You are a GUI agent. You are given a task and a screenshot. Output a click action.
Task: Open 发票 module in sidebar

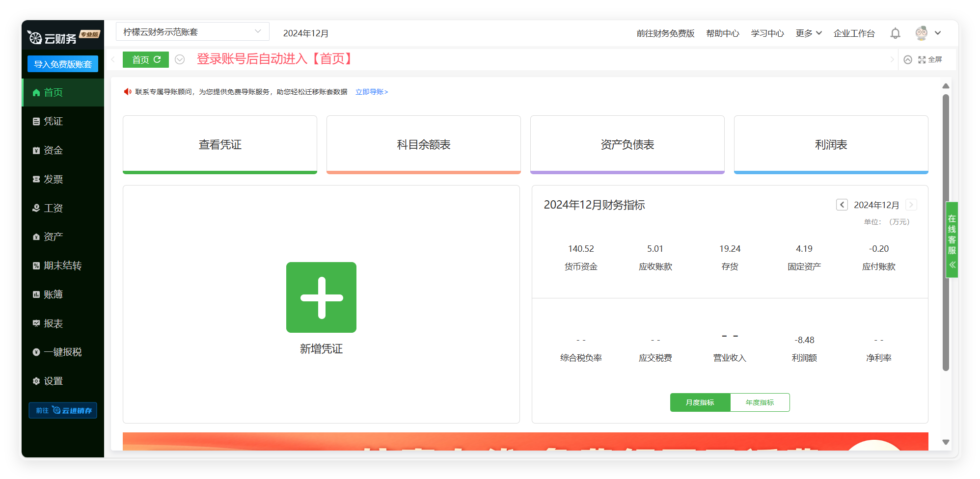[x=53, y=179]
